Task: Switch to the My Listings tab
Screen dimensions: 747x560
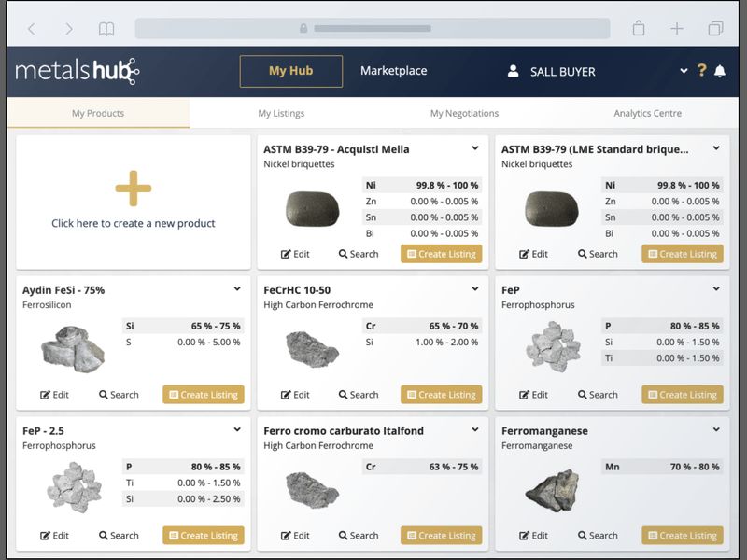Action: 281,113
